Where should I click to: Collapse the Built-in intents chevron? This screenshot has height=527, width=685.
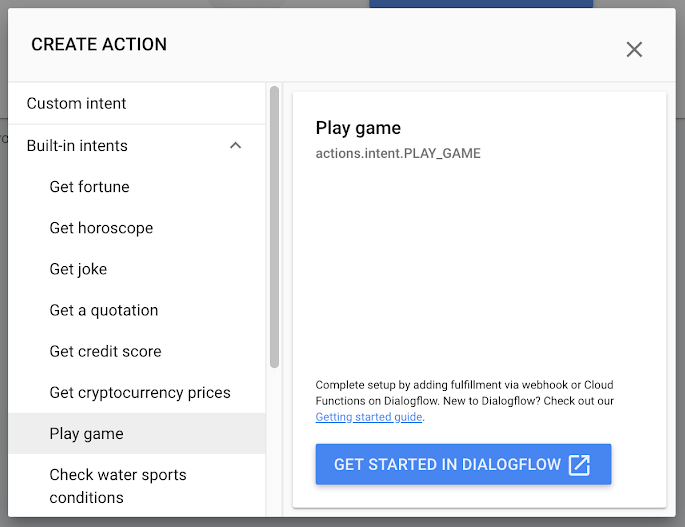[x=236, y=146]
